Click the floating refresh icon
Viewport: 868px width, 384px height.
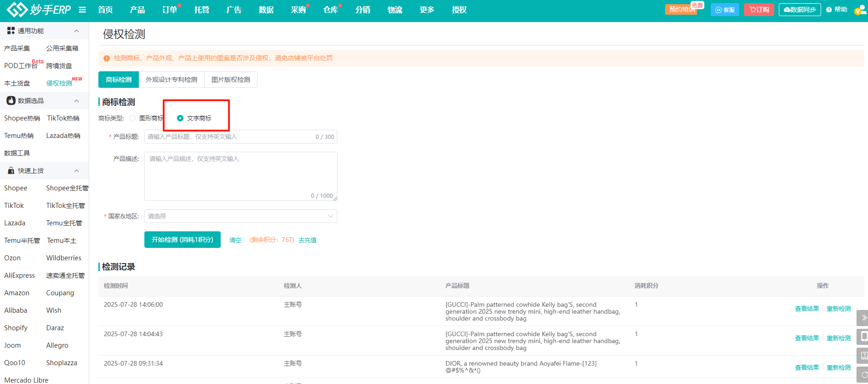click(863, 374)
